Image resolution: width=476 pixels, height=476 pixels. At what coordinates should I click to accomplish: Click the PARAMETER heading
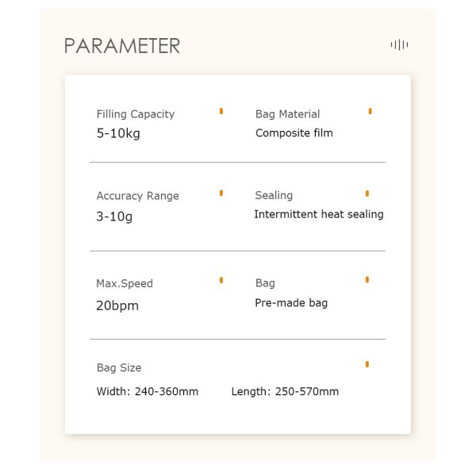[122, 46]
